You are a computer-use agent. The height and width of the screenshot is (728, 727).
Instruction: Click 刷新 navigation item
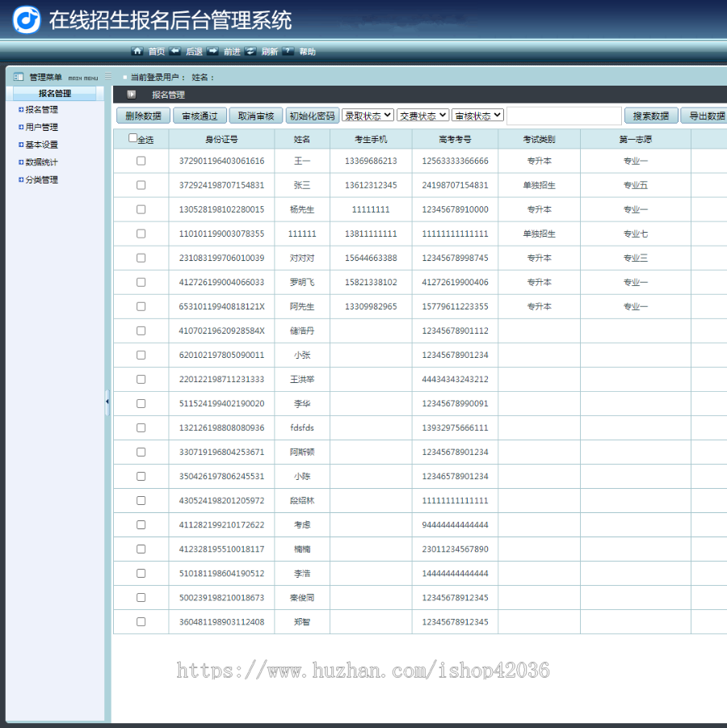click(x=269, y=52)
